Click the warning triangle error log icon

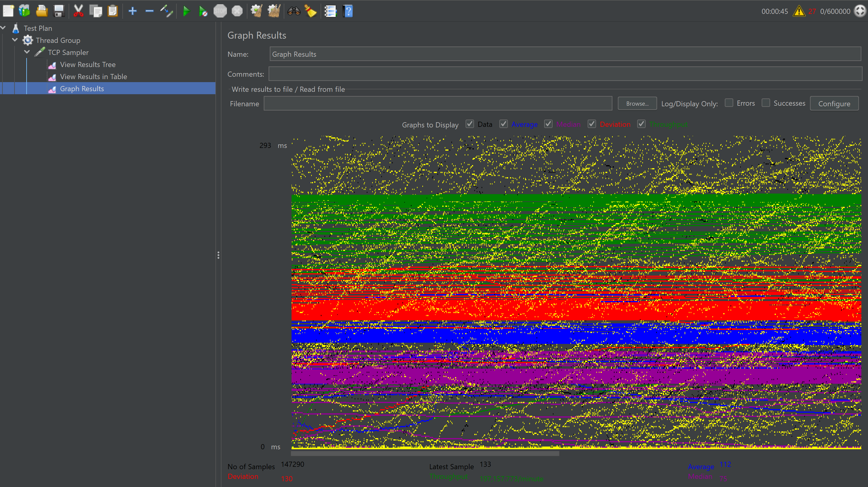799,11
